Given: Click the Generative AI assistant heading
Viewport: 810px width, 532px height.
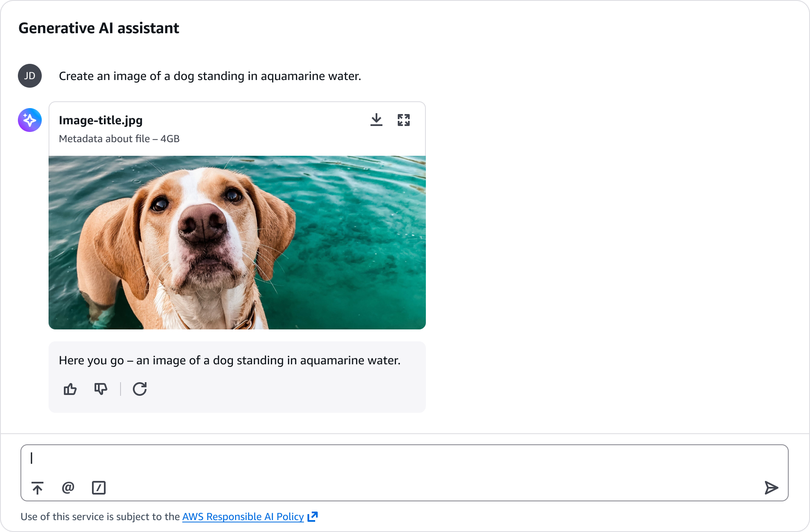Looking at the screenshot, I should pos(99,28).
